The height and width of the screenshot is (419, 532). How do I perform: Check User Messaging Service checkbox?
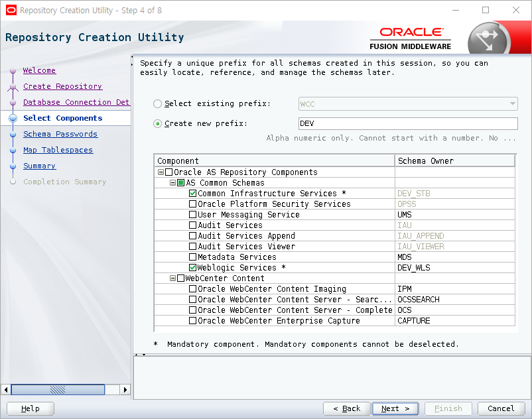click(193, 214)
